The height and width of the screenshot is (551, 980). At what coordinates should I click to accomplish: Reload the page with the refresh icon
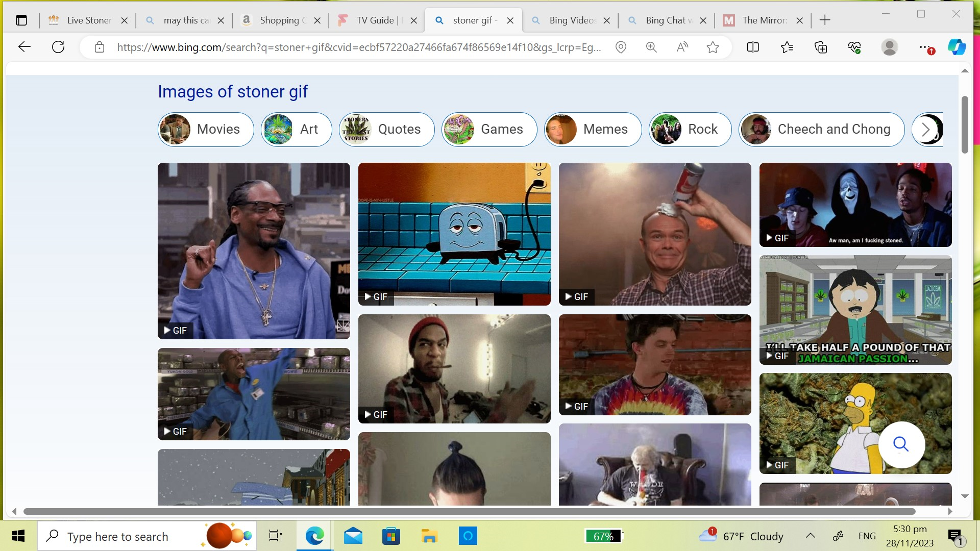[58, 47]
